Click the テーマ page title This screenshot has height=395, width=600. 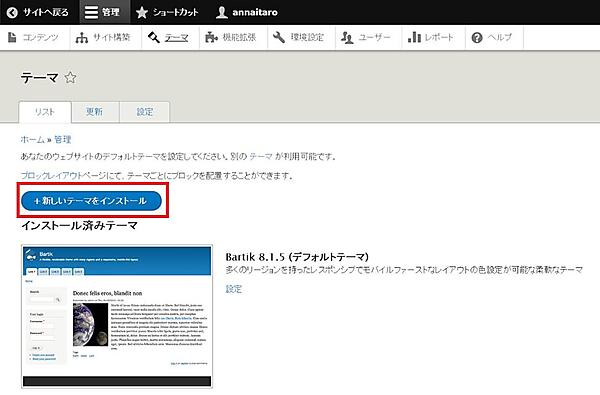[39, 78]
